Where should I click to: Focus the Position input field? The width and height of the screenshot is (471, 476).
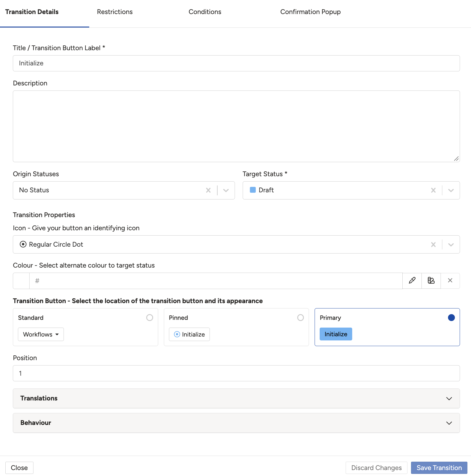[x=236, y=373]
